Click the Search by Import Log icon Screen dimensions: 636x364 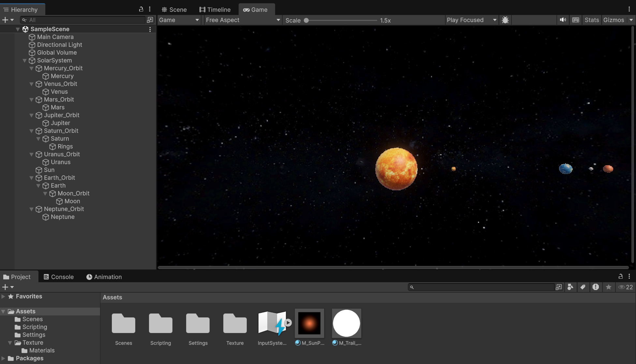596,287
